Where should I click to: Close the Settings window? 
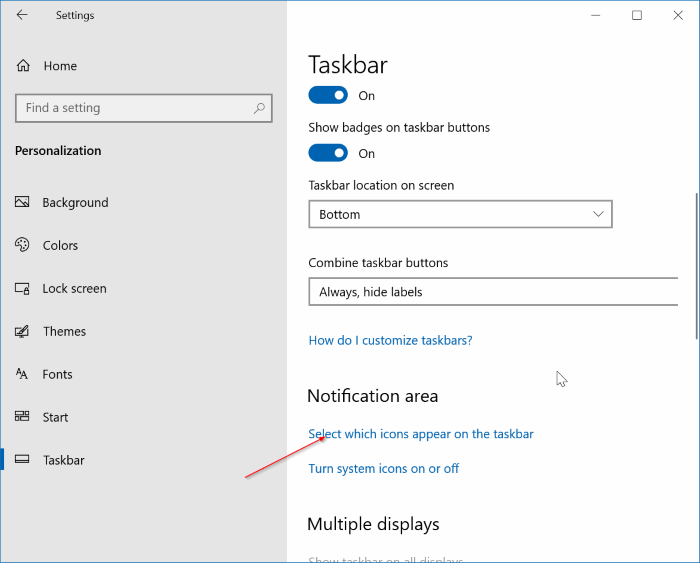click(678, 15)
